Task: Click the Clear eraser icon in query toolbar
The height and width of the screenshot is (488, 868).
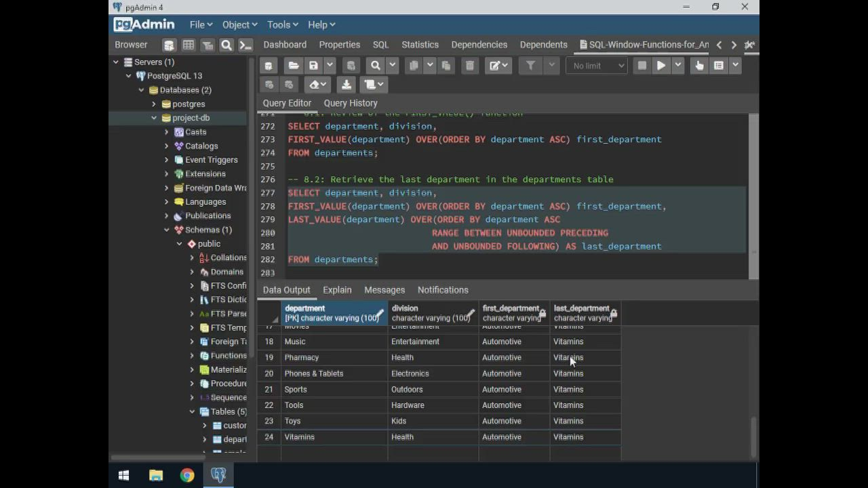Action: coord(313,85)
